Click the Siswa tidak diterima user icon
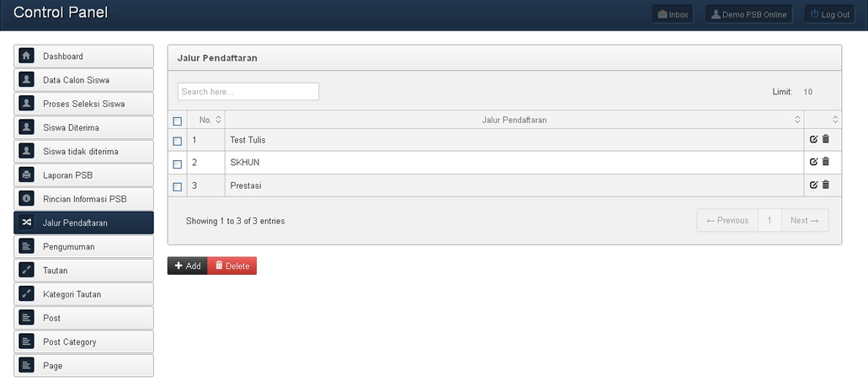 coord(26,152)
